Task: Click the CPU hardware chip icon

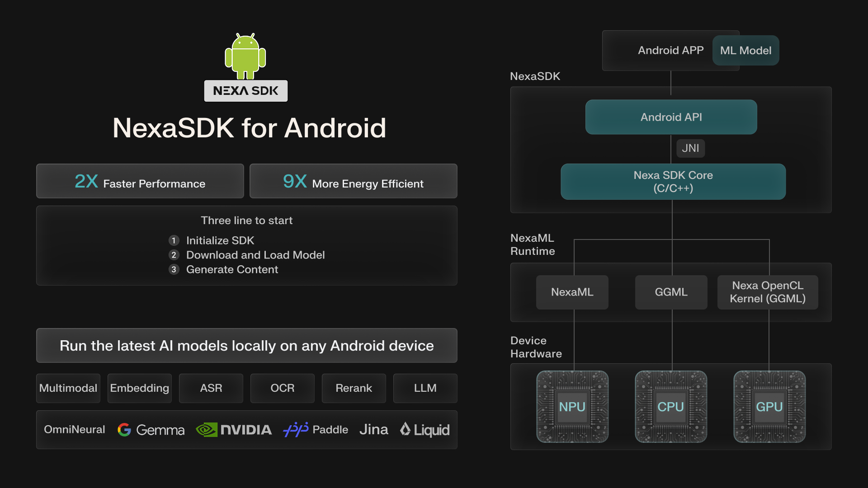Action: (671, 407)
